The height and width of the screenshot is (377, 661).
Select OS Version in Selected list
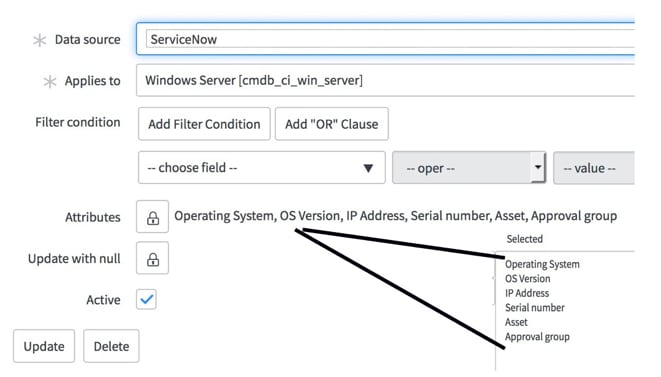pos(527,279)
